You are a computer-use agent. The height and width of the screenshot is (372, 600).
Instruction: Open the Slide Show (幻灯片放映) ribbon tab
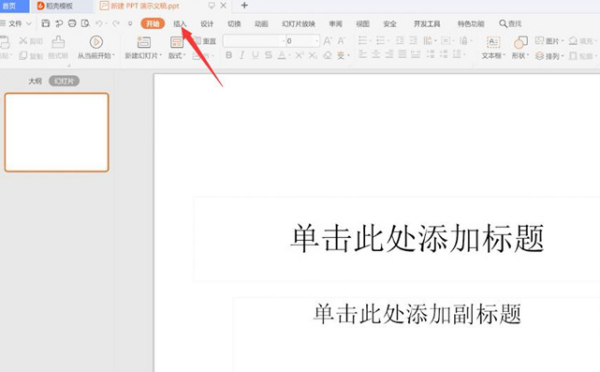pyautogui.click(x=298, y=24)
